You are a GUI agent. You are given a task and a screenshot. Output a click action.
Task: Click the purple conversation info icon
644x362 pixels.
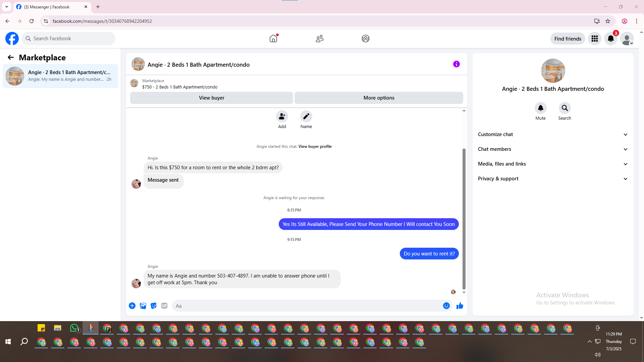[x=456, y=64]
